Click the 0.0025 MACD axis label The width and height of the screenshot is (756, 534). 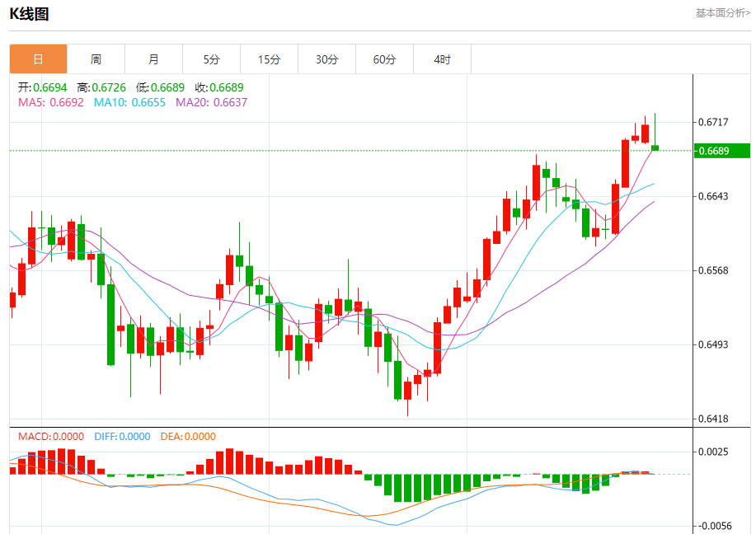pyautogui.click(x=713, y=452)
